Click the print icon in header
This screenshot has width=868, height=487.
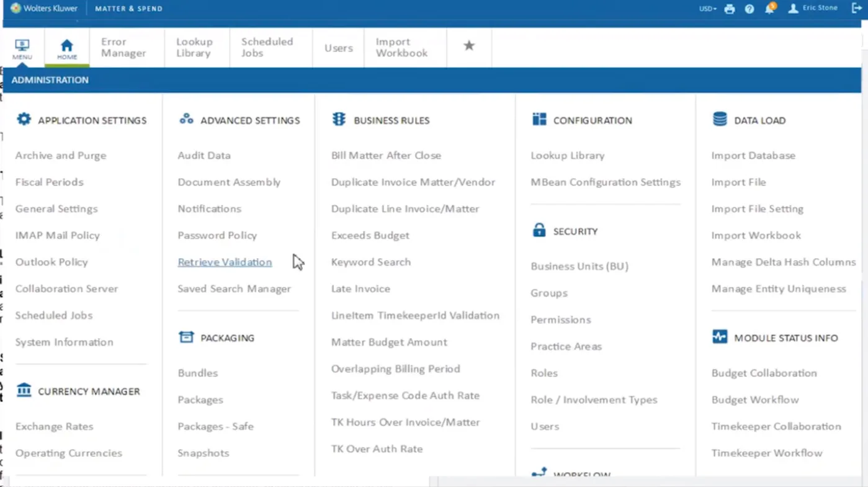(730, 9)
